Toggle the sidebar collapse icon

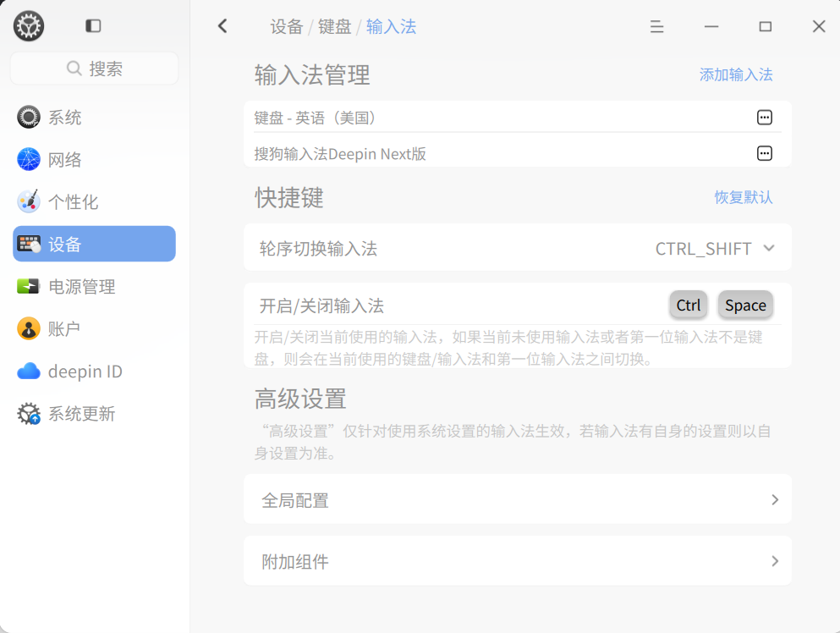click(x=93, y=25)
